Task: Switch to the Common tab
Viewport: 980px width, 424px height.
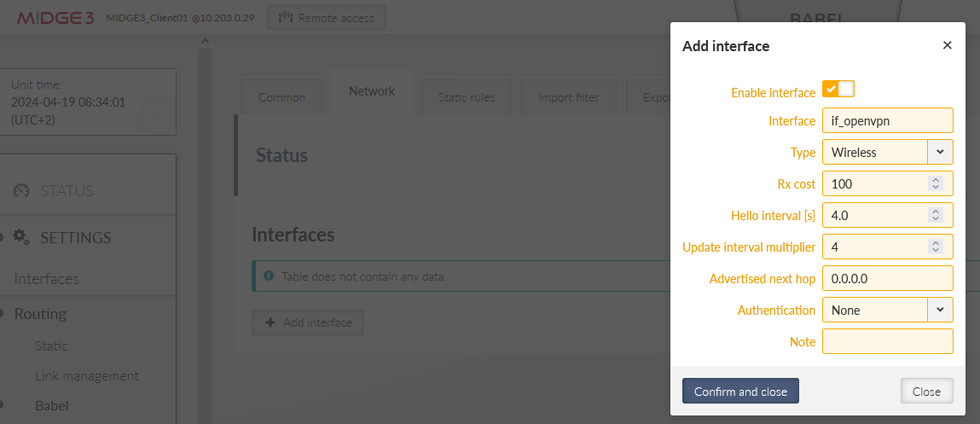Action: (281, 97)
